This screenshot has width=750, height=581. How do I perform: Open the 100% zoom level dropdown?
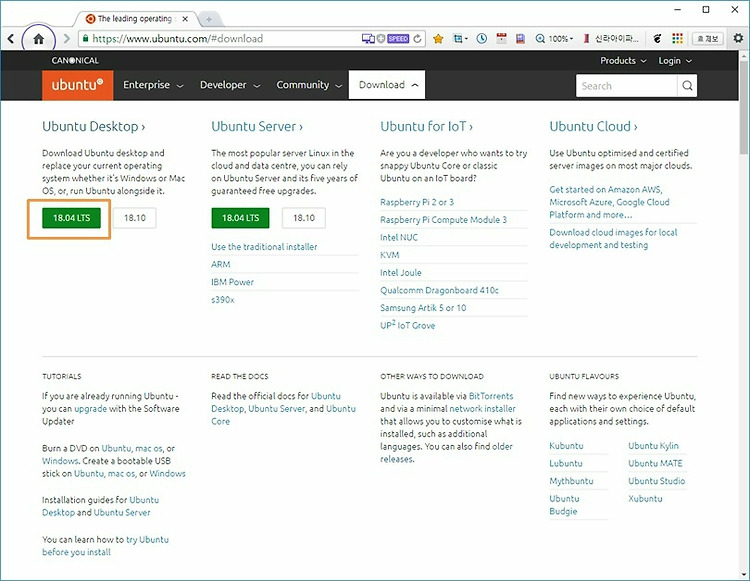coord(561,39)
